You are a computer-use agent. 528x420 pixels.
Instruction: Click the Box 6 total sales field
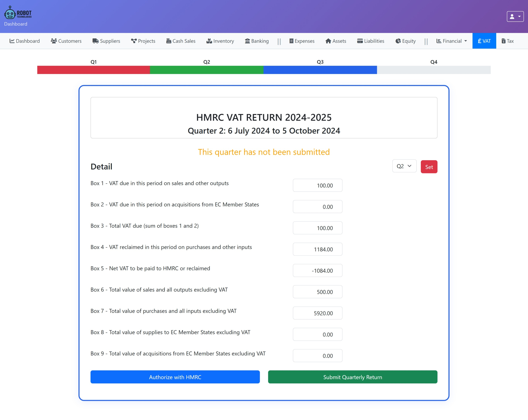317,292
